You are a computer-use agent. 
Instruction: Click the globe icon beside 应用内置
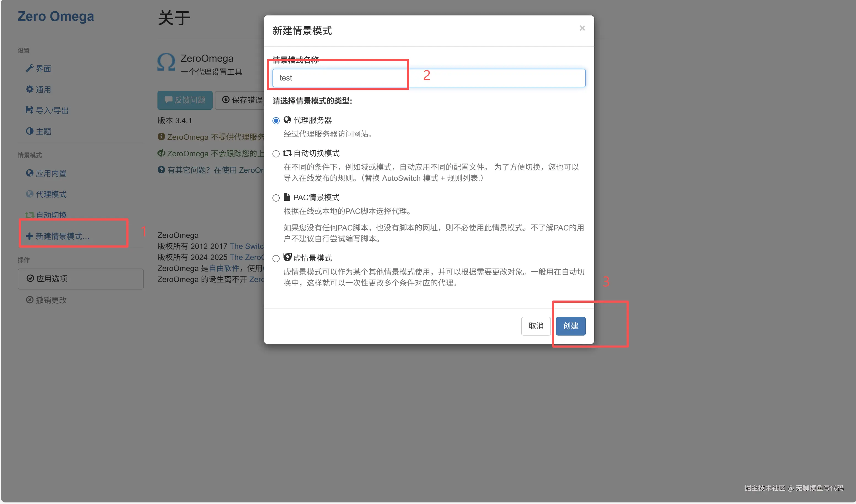(30, 173)
